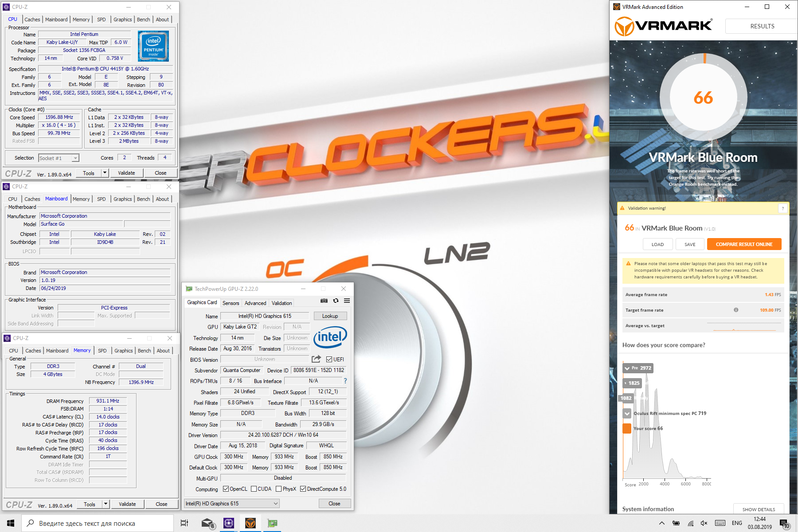Image resolution: width=798 pixels, height=532 pixels.
Task: Expand Oculus Rift minimum spec chevron
Action: pyautogui.click(x=627, y=413)
